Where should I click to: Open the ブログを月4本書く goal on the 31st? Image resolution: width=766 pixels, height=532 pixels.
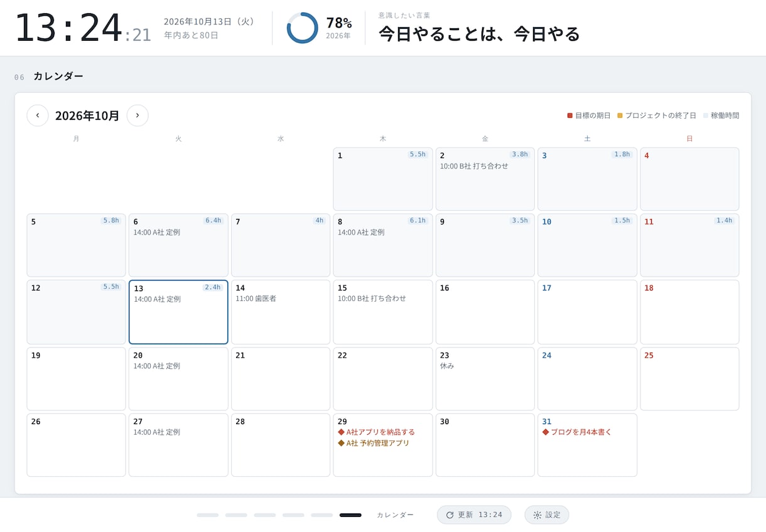coord(577,432)
